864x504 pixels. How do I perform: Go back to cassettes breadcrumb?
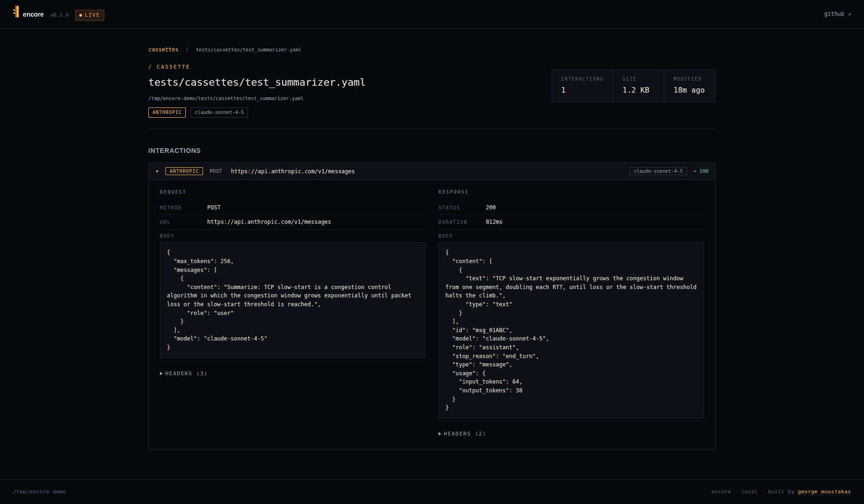[163, 50]
